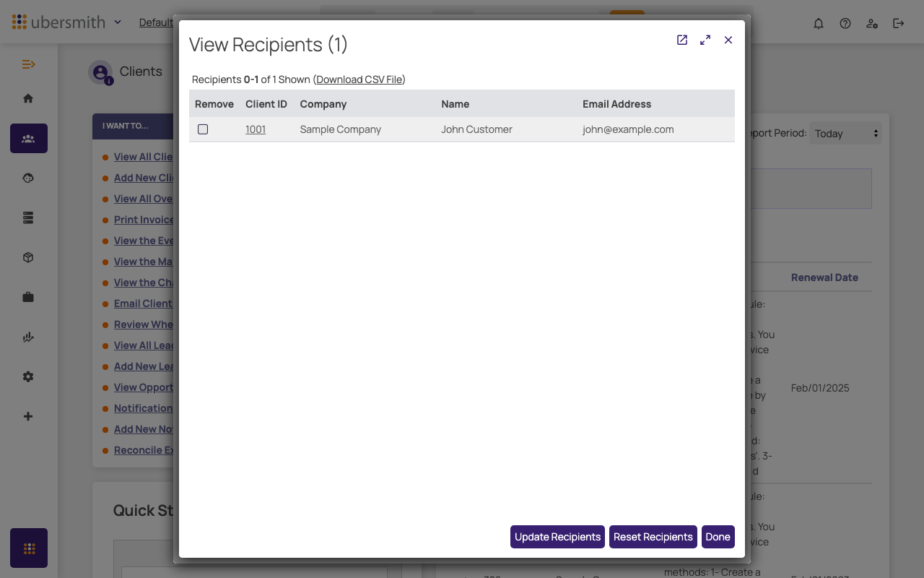
Task: Open client ID 1001 link
Action: [x=256, y=129]
